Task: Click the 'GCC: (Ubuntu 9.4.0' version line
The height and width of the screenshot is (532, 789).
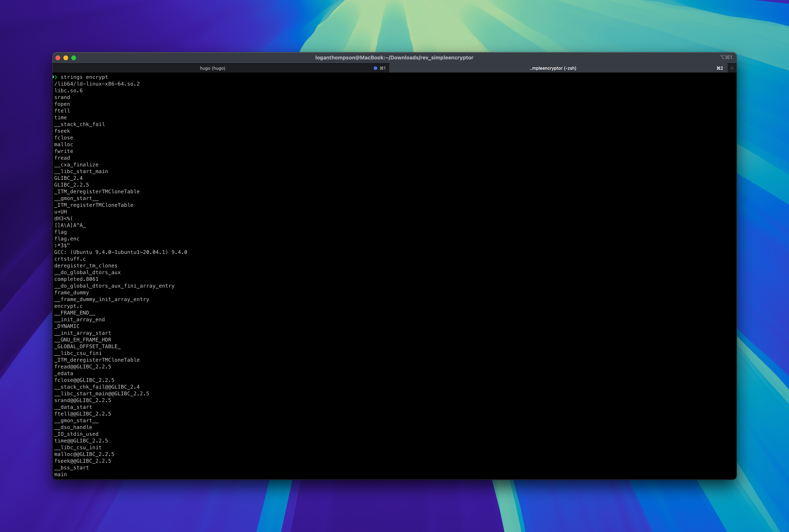Action: (121, 252)
